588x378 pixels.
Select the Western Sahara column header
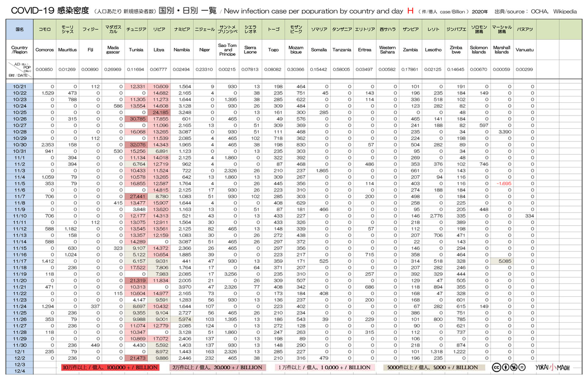387,49
